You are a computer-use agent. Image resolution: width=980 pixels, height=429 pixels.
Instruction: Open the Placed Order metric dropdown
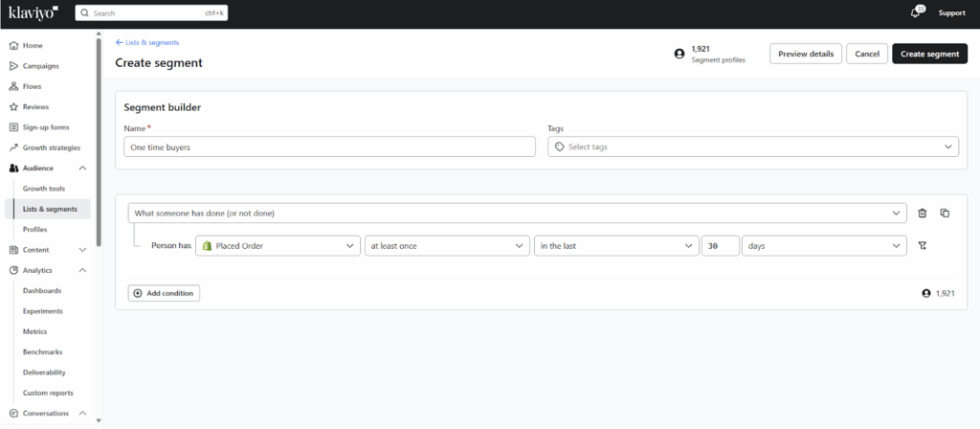coord(278,246)
